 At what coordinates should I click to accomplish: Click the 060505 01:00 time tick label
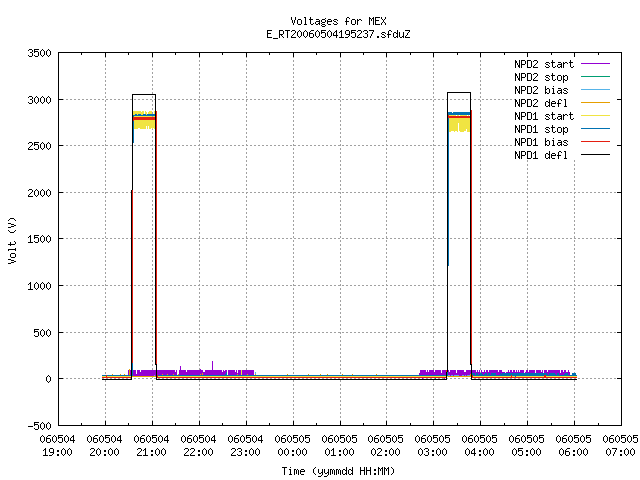pos(339,446)
